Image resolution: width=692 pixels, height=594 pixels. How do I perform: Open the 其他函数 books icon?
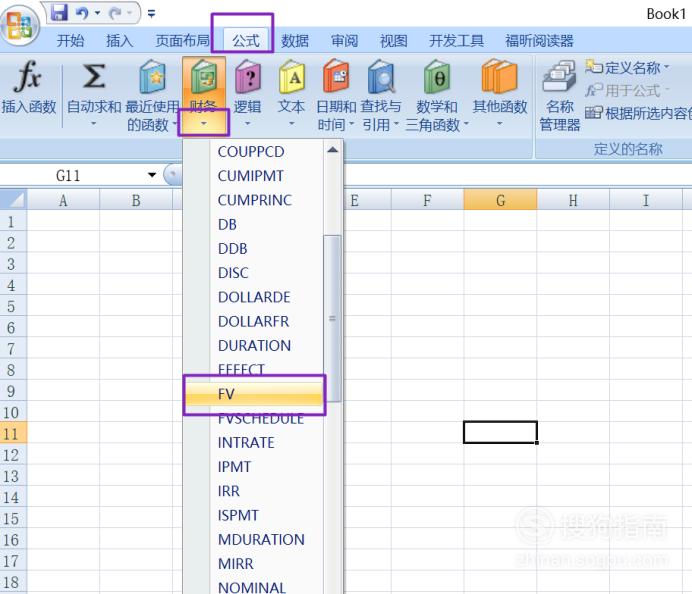click(x=500, y=76)
